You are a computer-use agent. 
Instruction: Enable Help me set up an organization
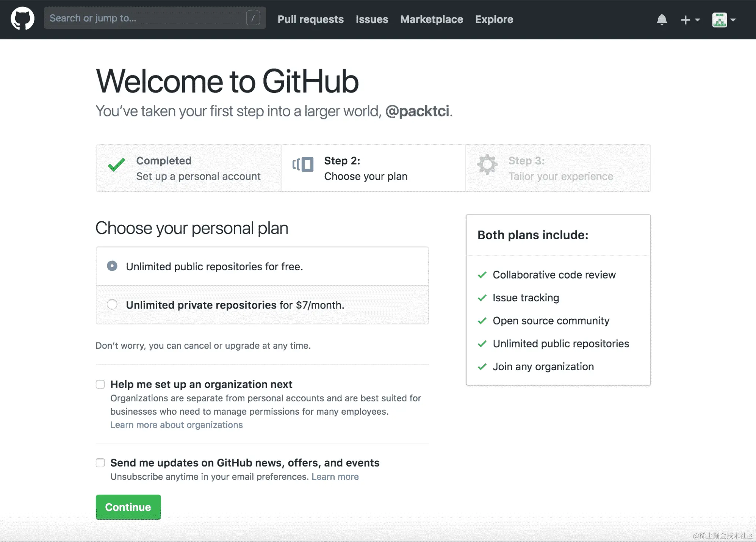point(100,384)
